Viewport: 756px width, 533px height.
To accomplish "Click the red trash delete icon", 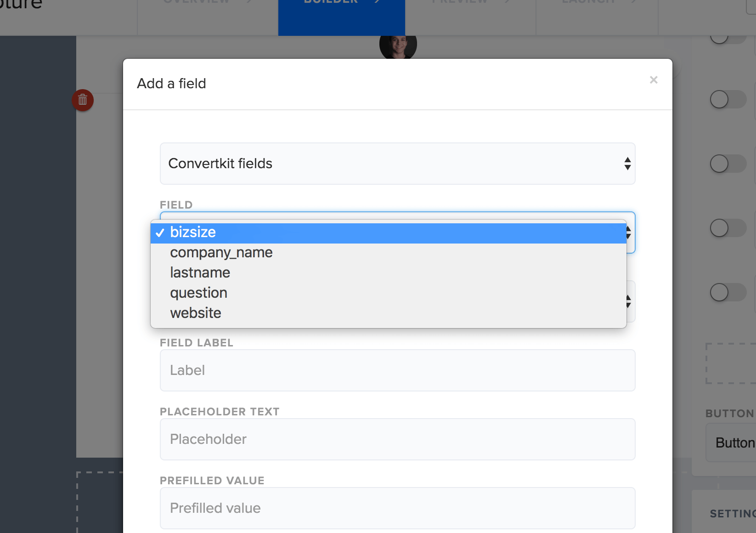I will pos(83,100).
